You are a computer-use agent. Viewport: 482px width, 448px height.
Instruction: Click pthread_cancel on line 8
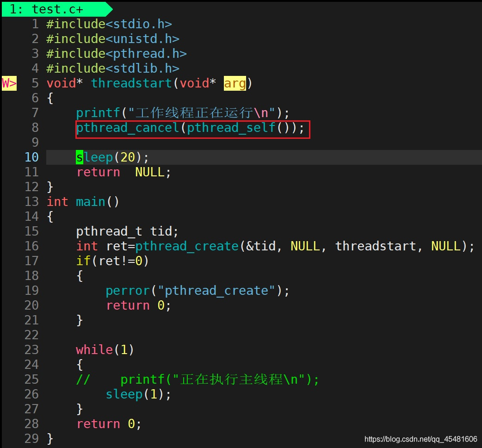point(128,128)
